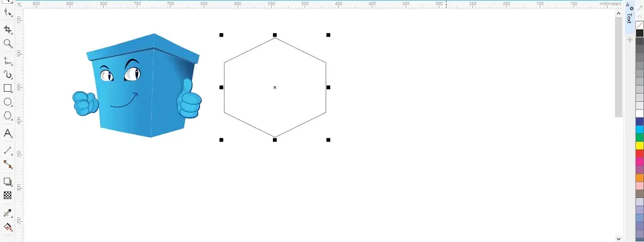Pick the brown palette swatch
This screenshot has width=644, height=242.
(640, 194)
